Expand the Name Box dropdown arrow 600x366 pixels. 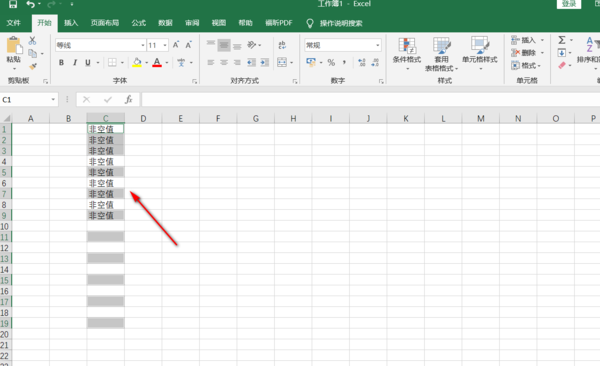click(x=53, y=100)
